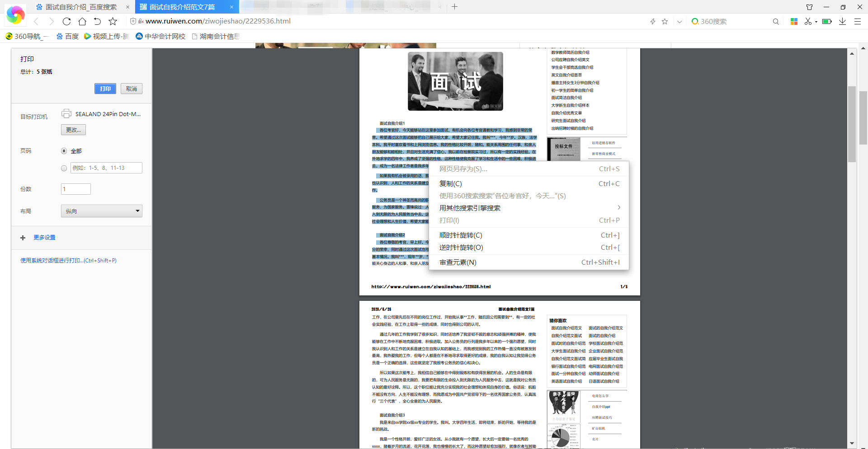
Task: Expand the address bar dropdown chevron
Action: tap(679, 21)
